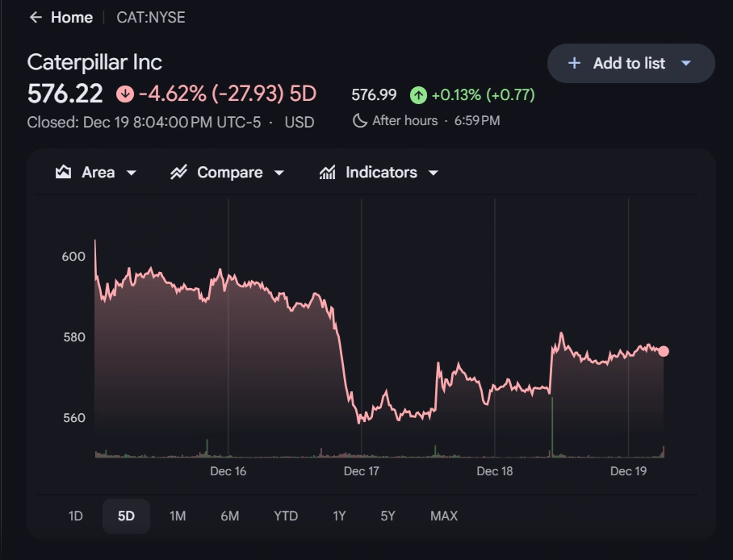The image size is (733, 560).
Task: Select the MAX time range
Action: [443, 516]
